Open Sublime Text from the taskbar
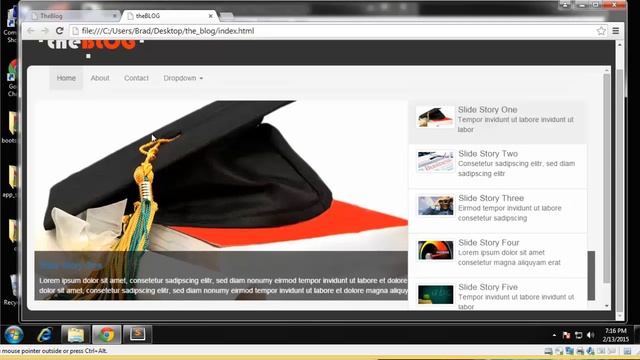Image resolution: width=640 pixels, height=360 pixels. pyautogui.click(x=138, y=335)
